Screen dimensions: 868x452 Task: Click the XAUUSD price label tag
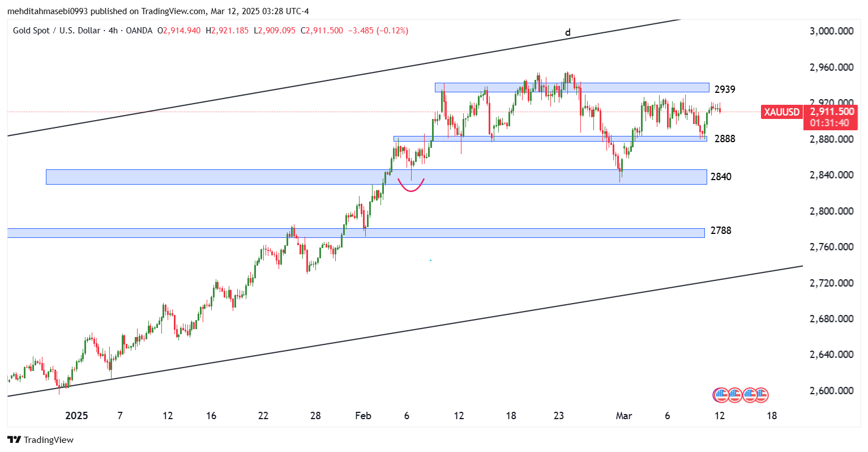782,112
